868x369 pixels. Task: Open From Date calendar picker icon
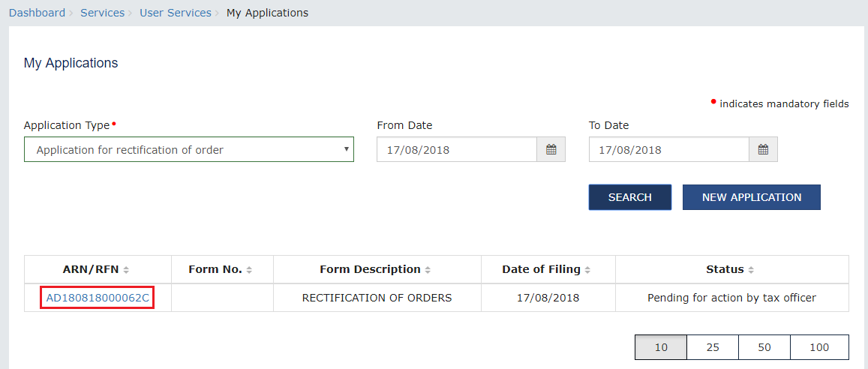tap(551, 150)
